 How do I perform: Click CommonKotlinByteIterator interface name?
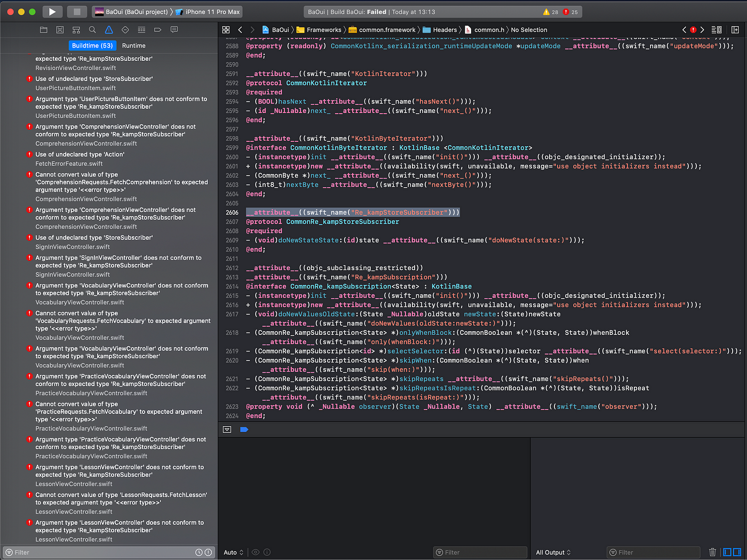click(x=339, y=148)
